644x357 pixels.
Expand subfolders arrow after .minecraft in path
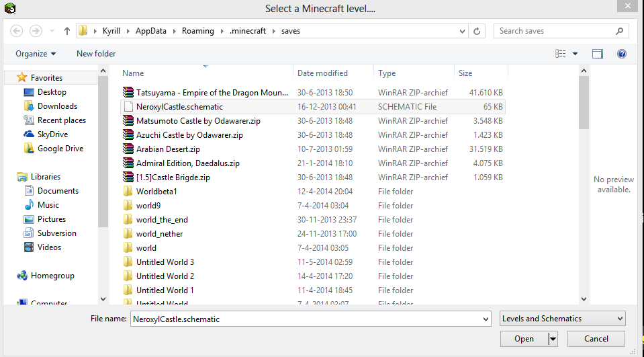pos(273,31)
